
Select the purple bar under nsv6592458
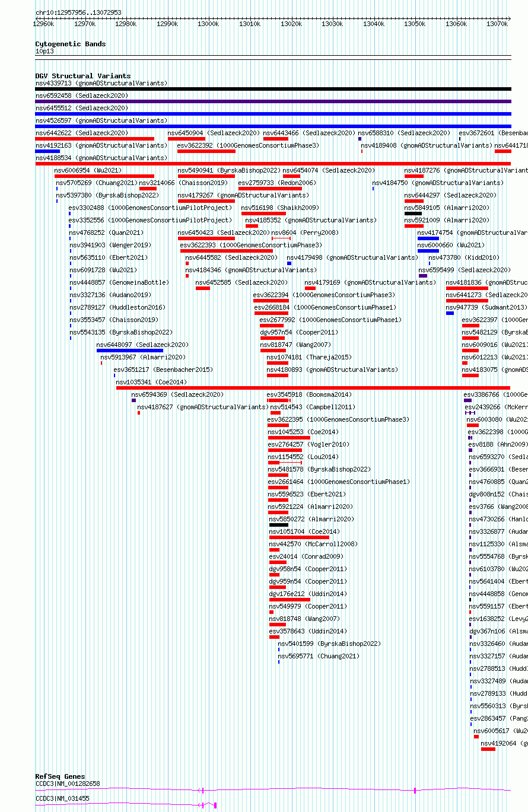tap(273, 101)
